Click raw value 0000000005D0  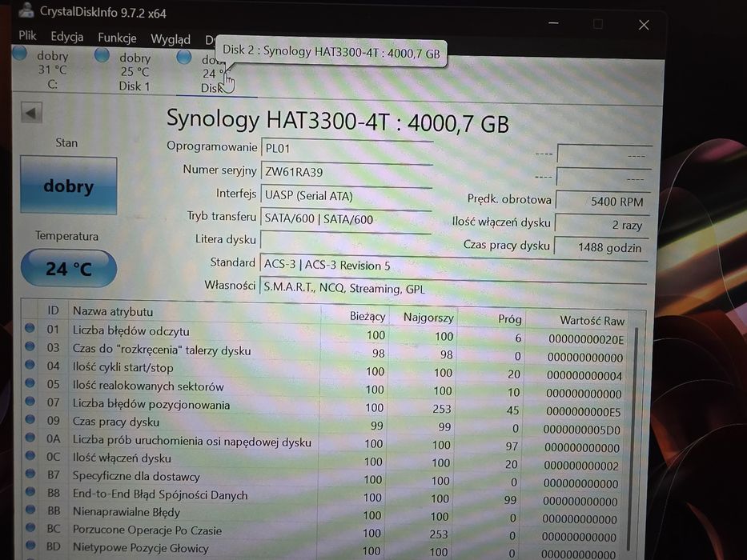(582, 430)
